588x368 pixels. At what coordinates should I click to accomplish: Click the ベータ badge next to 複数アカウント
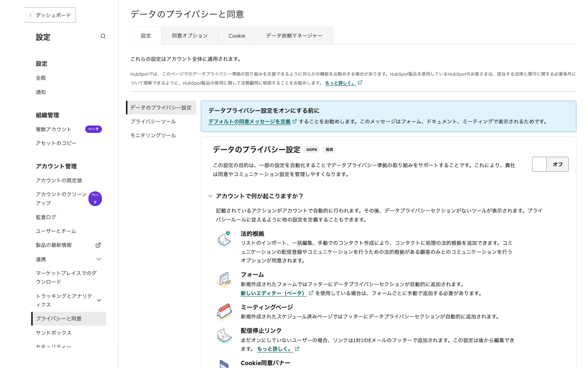pyautogui.click(x=93, y=129)
